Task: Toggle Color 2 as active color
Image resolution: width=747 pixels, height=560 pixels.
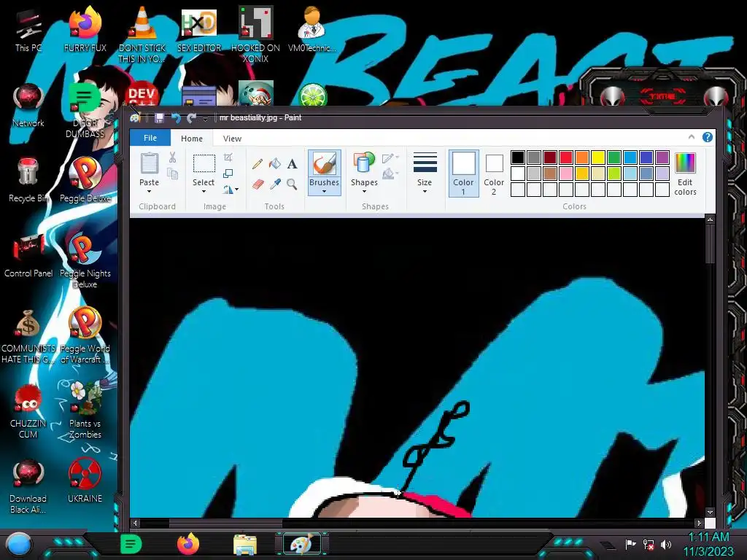Action: coord(494,174)
